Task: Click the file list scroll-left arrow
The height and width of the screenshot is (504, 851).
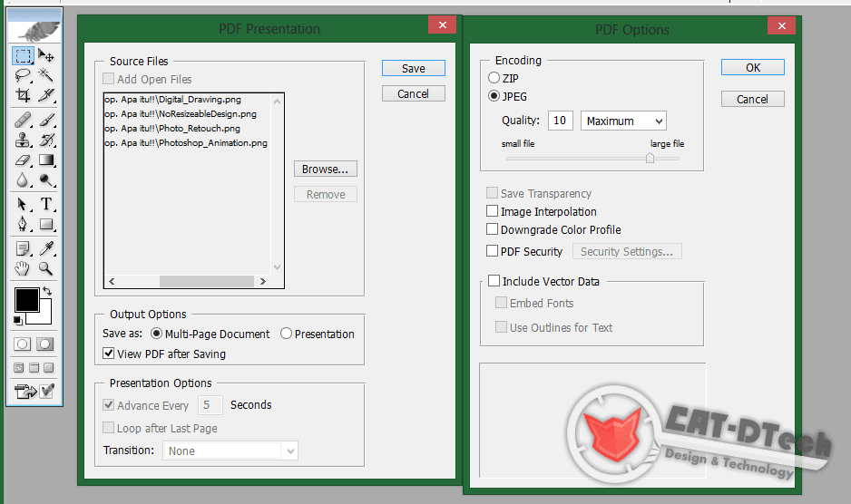Action: coord(112,281)
